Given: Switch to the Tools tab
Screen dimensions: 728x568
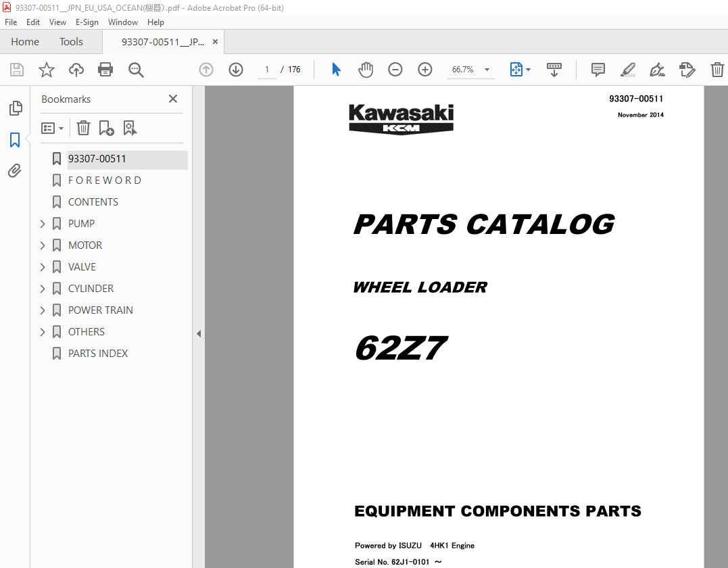Looking at the screenshot, I should 71,42.
